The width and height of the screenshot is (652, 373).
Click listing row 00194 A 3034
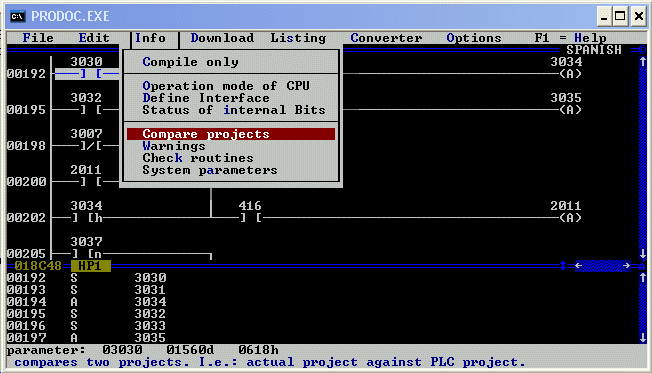point(86,301)
